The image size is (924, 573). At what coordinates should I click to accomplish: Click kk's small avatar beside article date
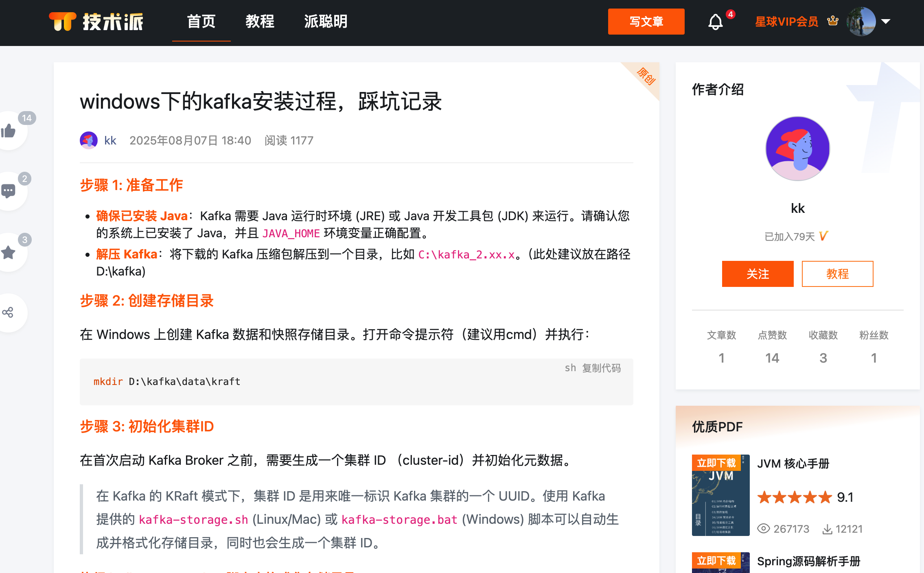coord(89,140)
